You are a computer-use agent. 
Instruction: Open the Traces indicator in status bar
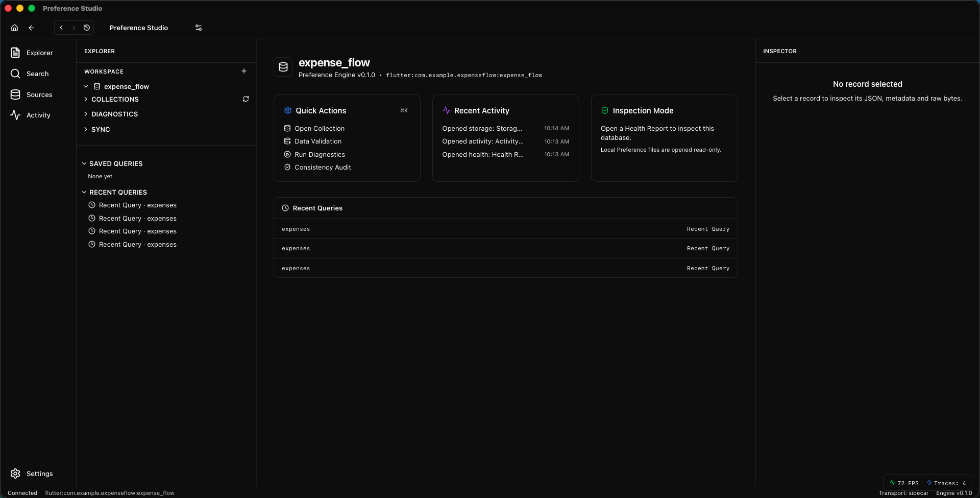point(946,483)
